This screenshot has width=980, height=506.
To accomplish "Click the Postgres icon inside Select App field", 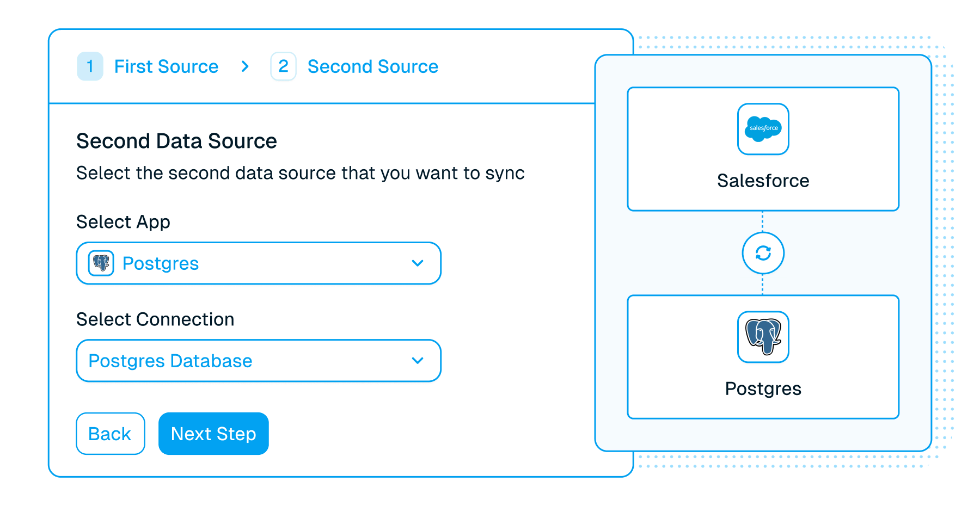I will tap(101, 263).
